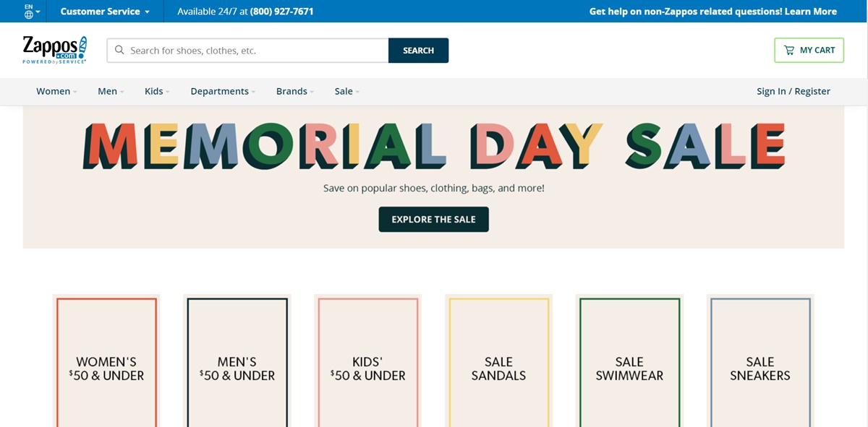This screenshot has height=427, width=868.
Task: Open the Sale Swimwear tile
Action: pos(629,361)
